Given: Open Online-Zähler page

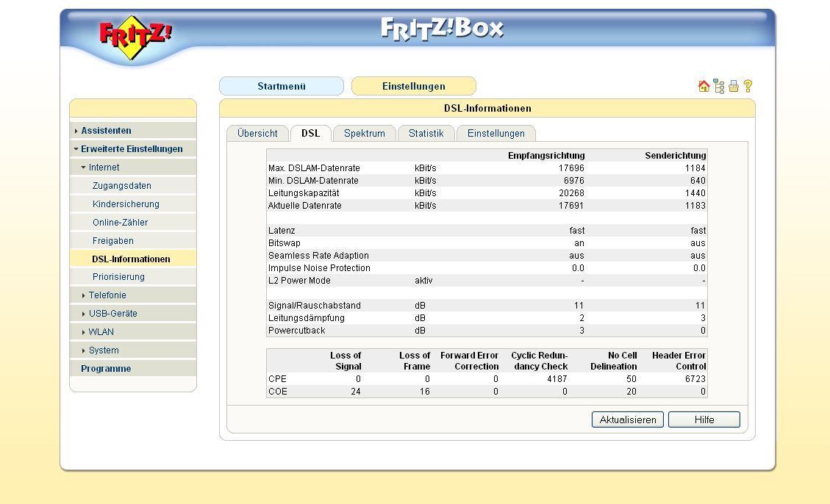Looking at the screenshot, I should [x=120, y=223].
